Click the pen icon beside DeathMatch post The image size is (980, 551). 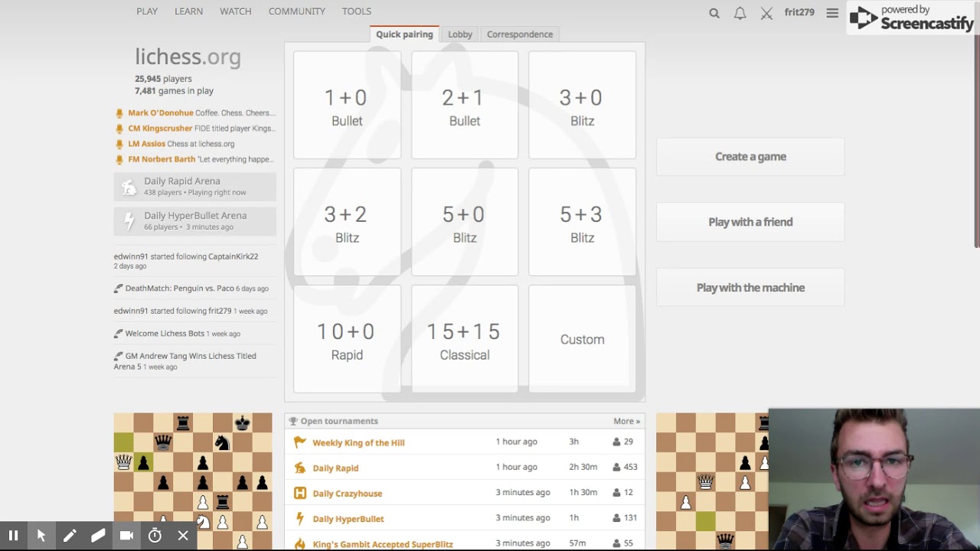[118, 289]
